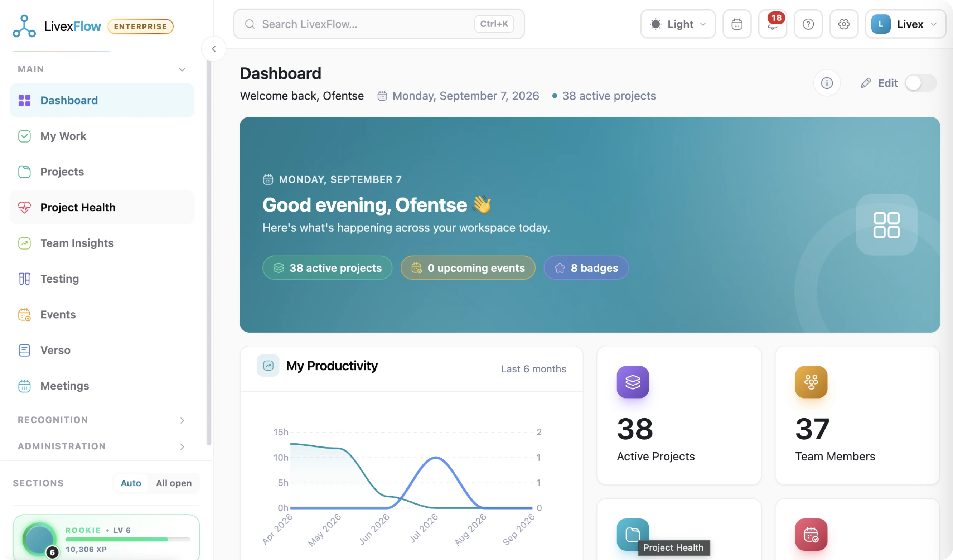
Task: Open the Livex user account dropdown
Action: 905,24
